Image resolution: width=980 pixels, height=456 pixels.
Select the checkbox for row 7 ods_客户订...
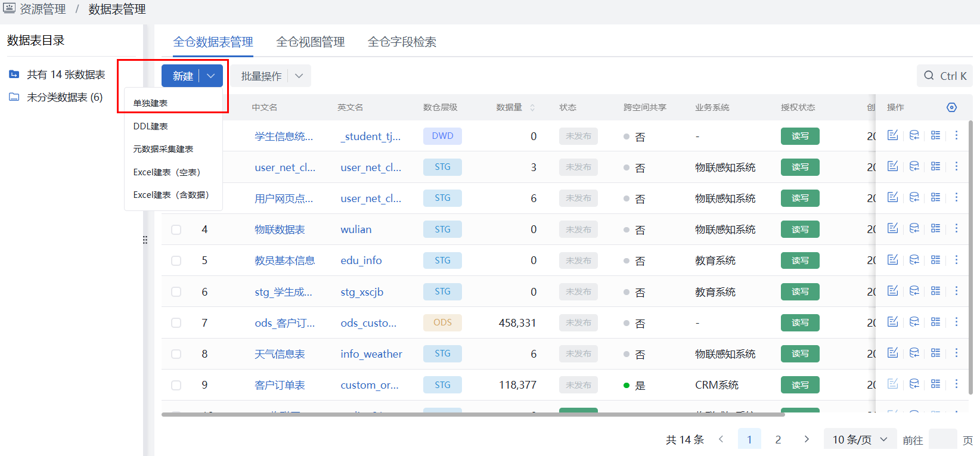[x=176, y=322]
